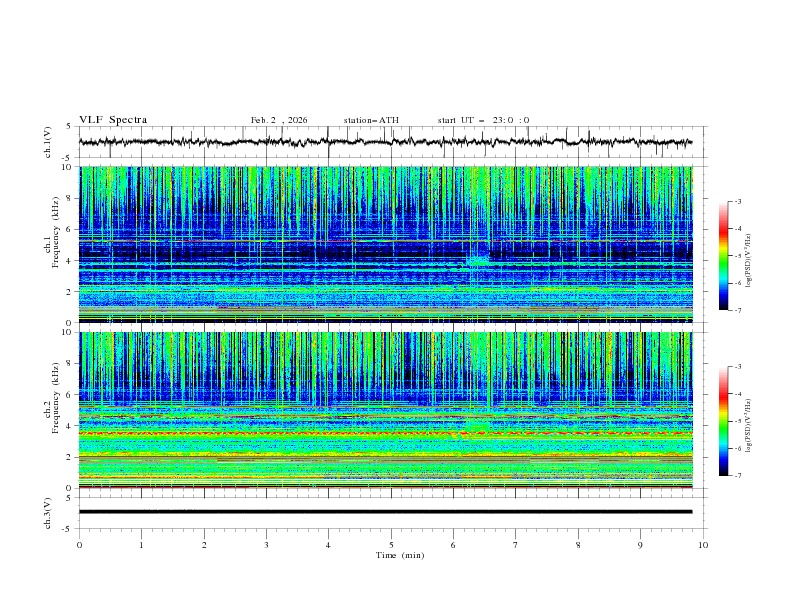Viewport: 792px width, 612px height.
Task: Select the "start UT = 23:0:0" header text
Action: coord(483,120)
